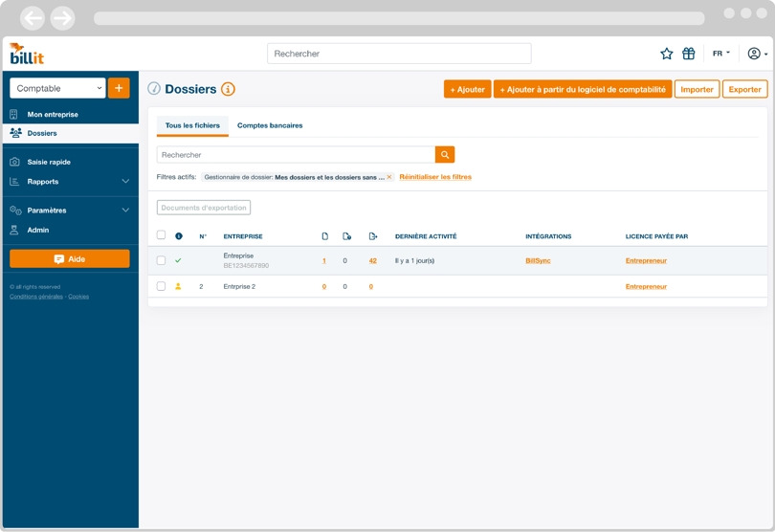Open Saisie rapide in the sidebar
This screenshot has height=532, width=775.
[49, 162]
